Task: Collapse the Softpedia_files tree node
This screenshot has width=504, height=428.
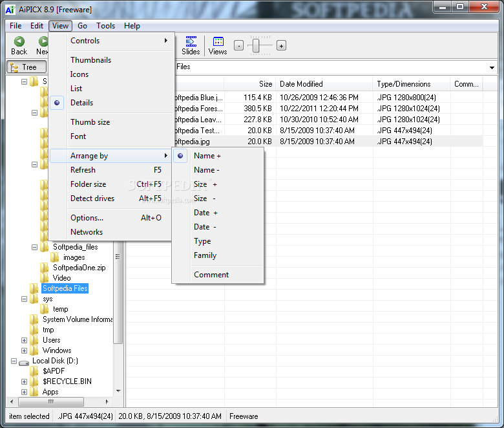Action: tap(34, 247)
